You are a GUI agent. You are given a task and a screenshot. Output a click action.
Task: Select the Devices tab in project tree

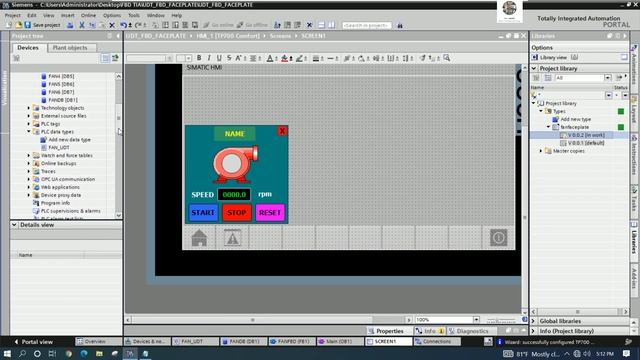pyautogui.click(x=28, y=48)
